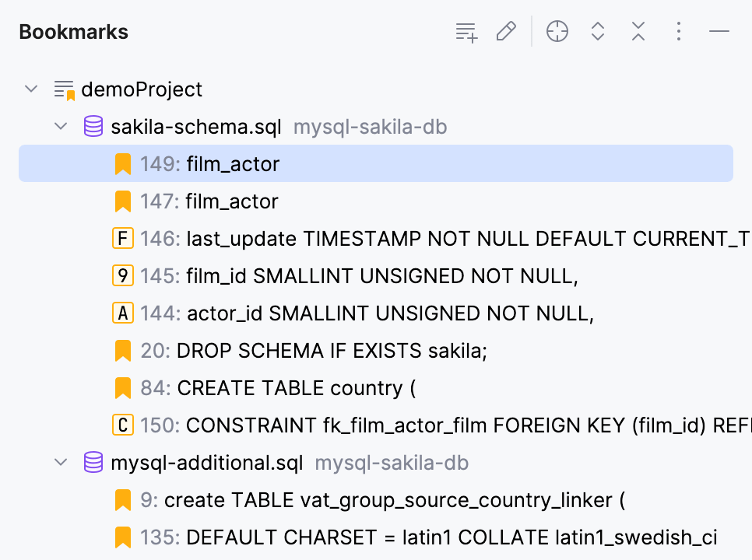Click the orange flag on the DROP SCHEMA bookmark
752x560 pixels.
tap(122, 350)
